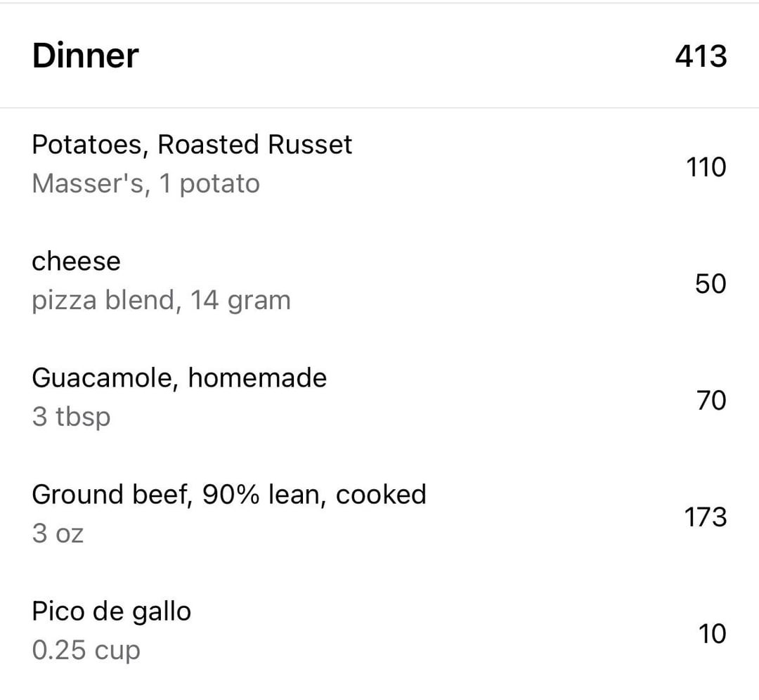This screenshot has width=759, height=700.
Task: Tap the 70 calorie value for guacamole
Action: 711,401
